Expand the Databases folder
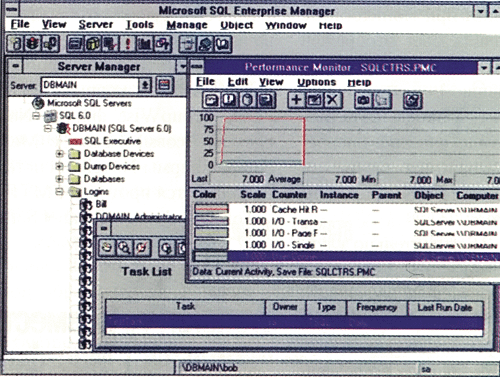Image resolution: width=500 pixels, height=377 pixels. tap(60, 179)
